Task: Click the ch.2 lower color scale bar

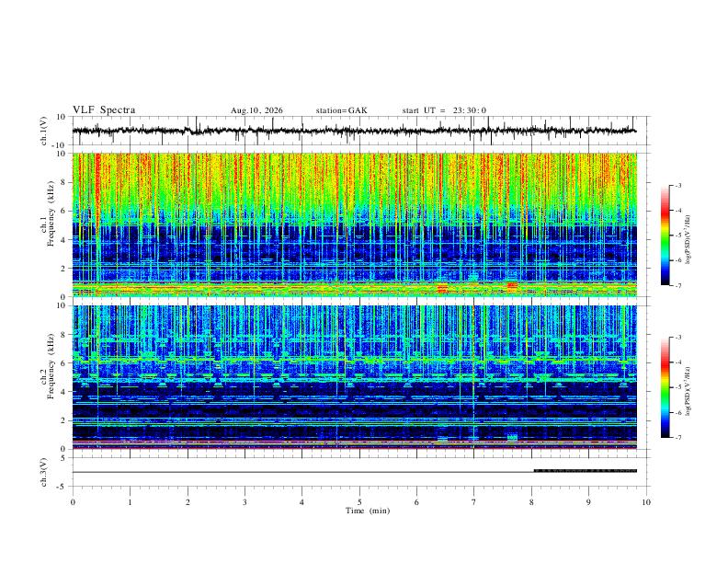Action: [665, 387]
